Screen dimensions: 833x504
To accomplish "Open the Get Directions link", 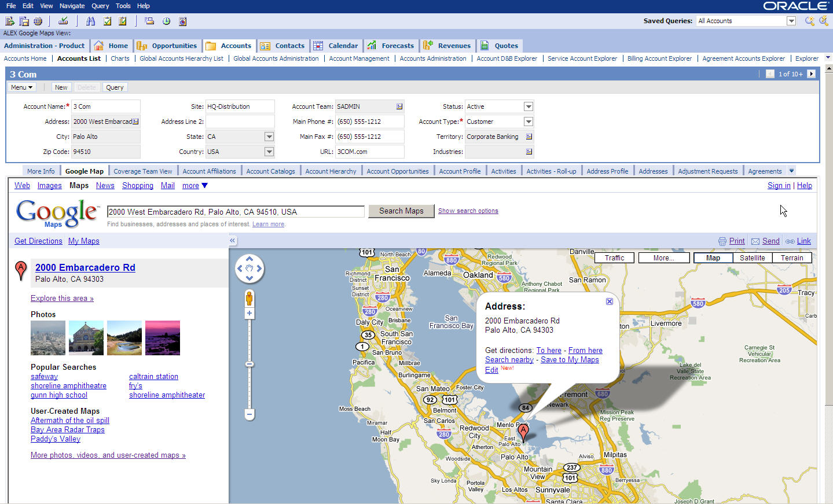I will 38,241.
